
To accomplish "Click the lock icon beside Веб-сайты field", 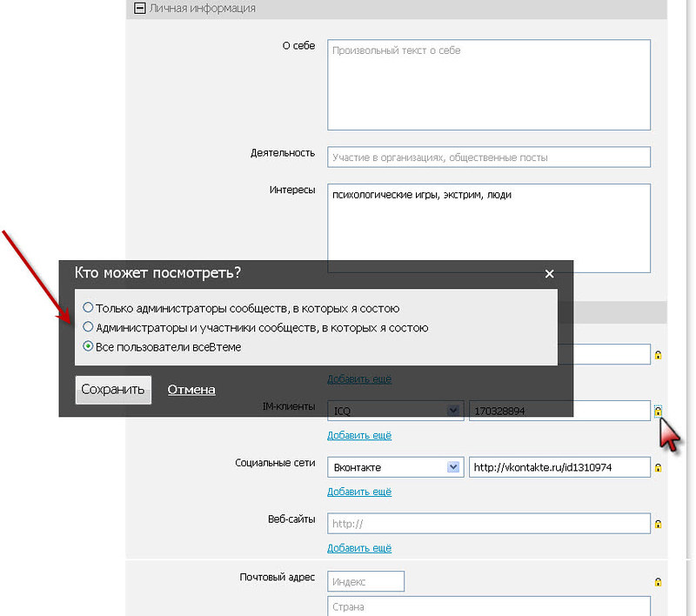I will point(659,525).
